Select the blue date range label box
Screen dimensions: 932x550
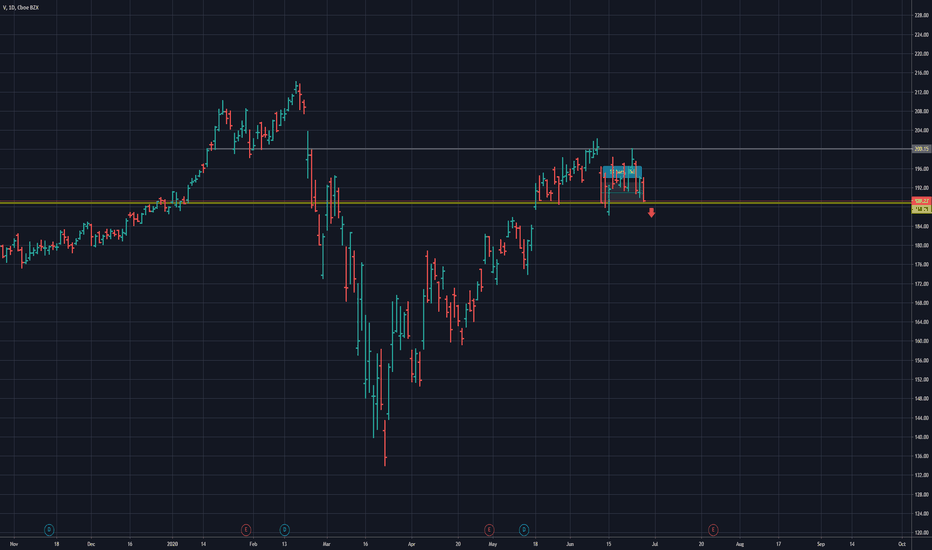coord(622,172)
